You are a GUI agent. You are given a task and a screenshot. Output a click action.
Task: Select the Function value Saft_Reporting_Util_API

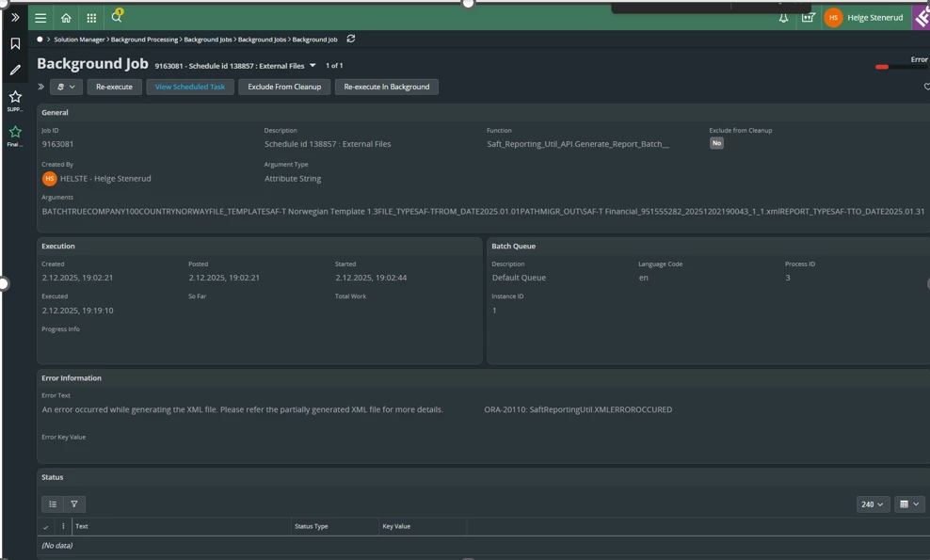point(578,144)
